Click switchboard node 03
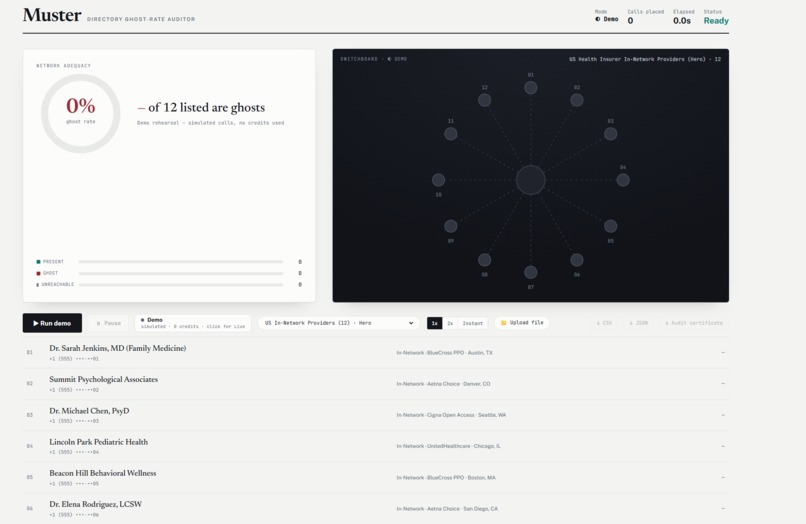 pyautogui.click(x=611, y=134)
